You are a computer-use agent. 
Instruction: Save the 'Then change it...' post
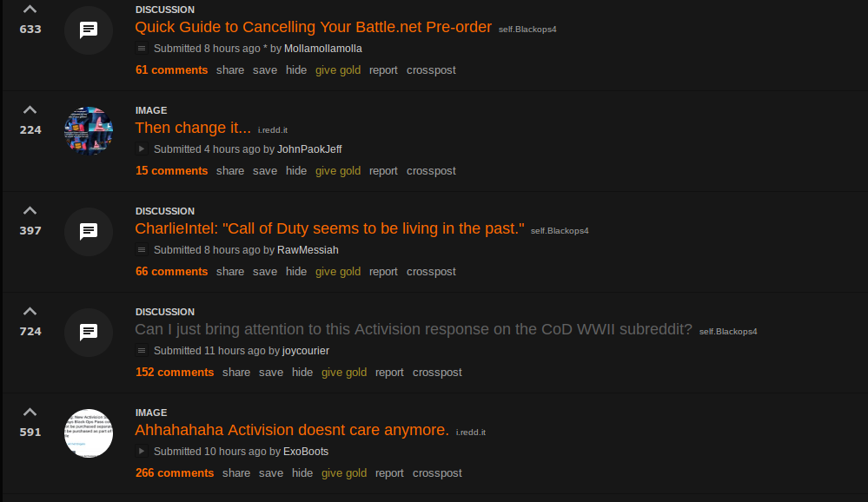(x=265, y=171)
